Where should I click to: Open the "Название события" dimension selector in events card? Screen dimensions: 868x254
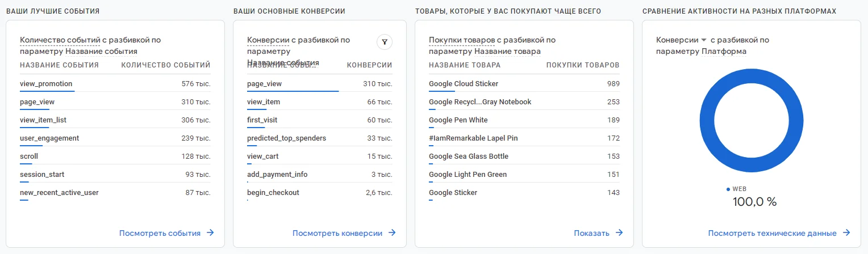pos(101,52)
